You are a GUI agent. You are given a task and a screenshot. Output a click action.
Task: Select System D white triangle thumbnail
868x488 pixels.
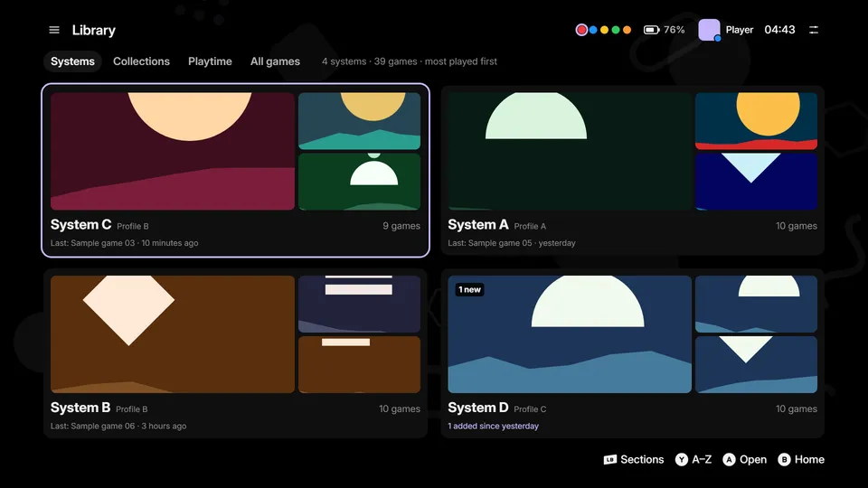click(756, 364)
